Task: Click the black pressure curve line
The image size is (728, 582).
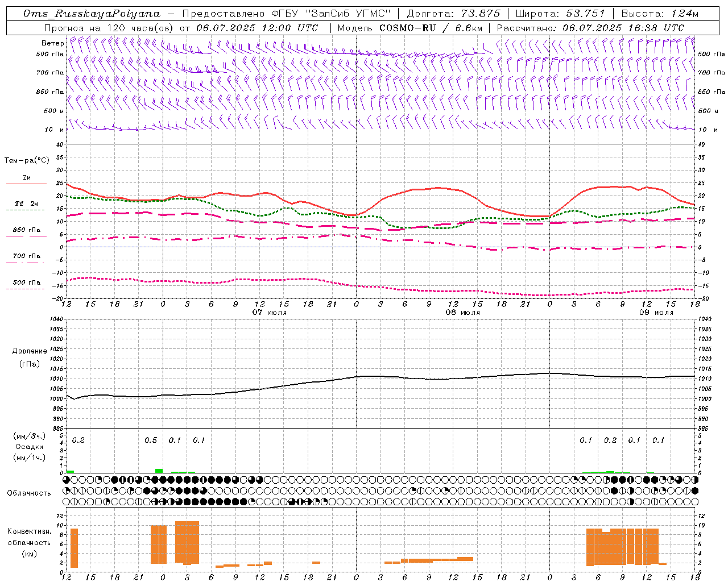Action: coord(380,376)
